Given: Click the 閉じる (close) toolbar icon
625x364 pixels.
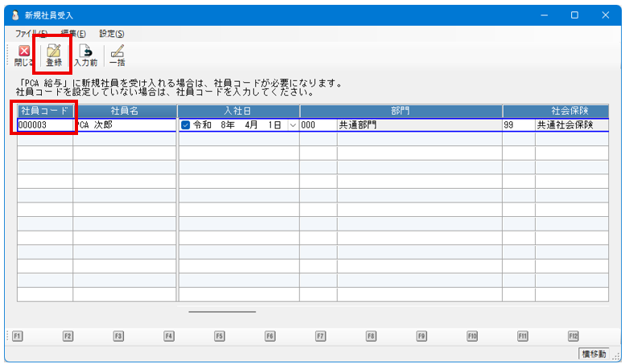Looking at the screenshot, I should [x=23, y=55].
